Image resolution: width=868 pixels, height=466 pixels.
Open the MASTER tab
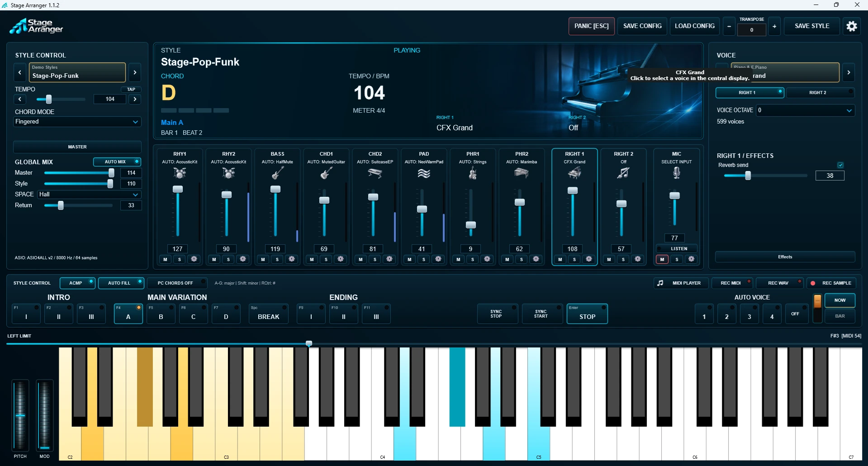77,147
